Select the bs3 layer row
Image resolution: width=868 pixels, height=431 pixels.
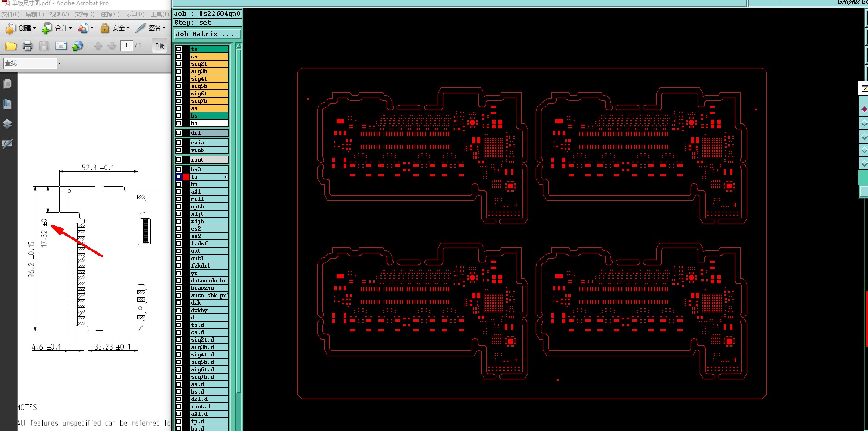(x=209, y=169)
